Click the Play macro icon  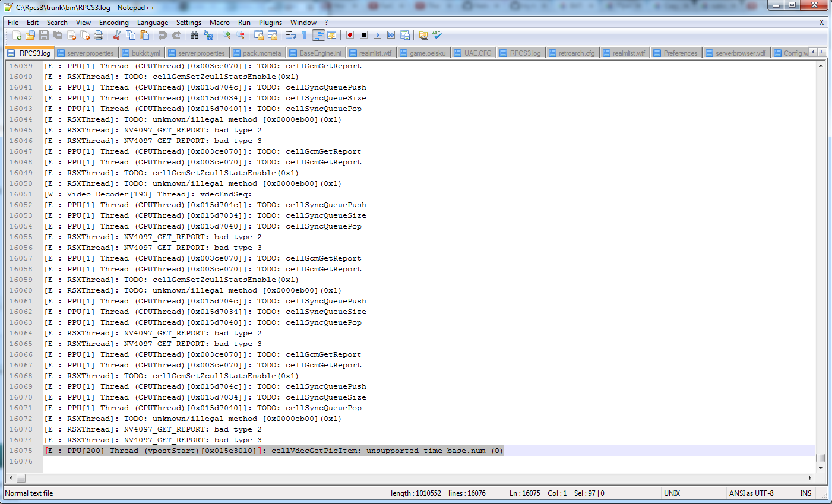(377, 36)
